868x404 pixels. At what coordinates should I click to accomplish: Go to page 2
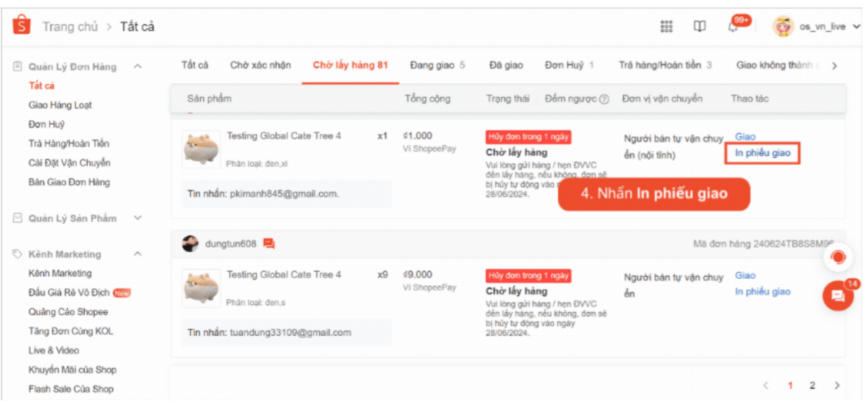pyautogui.click(x=812, y=386)
